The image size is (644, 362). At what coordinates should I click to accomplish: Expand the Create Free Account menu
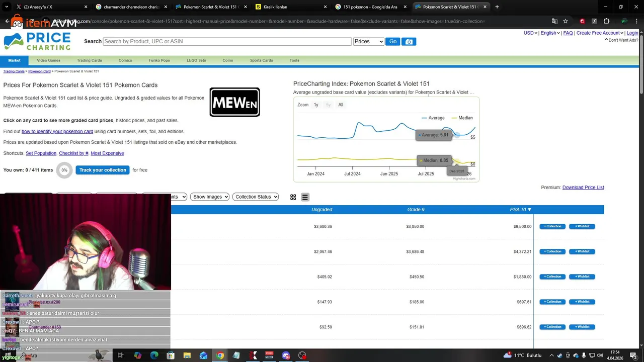(x=600, y=33)
